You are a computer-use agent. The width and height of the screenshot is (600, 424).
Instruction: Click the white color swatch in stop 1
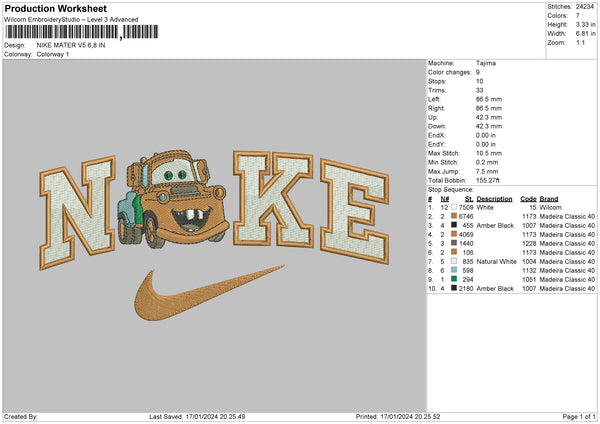[454, 207]
